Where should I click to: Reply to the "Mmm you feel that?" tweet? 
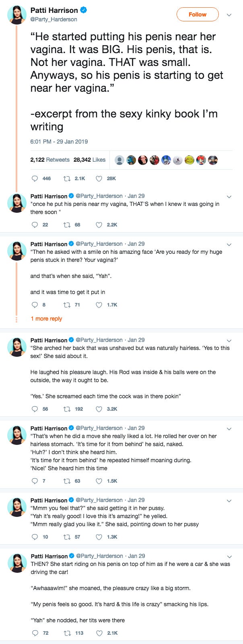pos(35,537)
